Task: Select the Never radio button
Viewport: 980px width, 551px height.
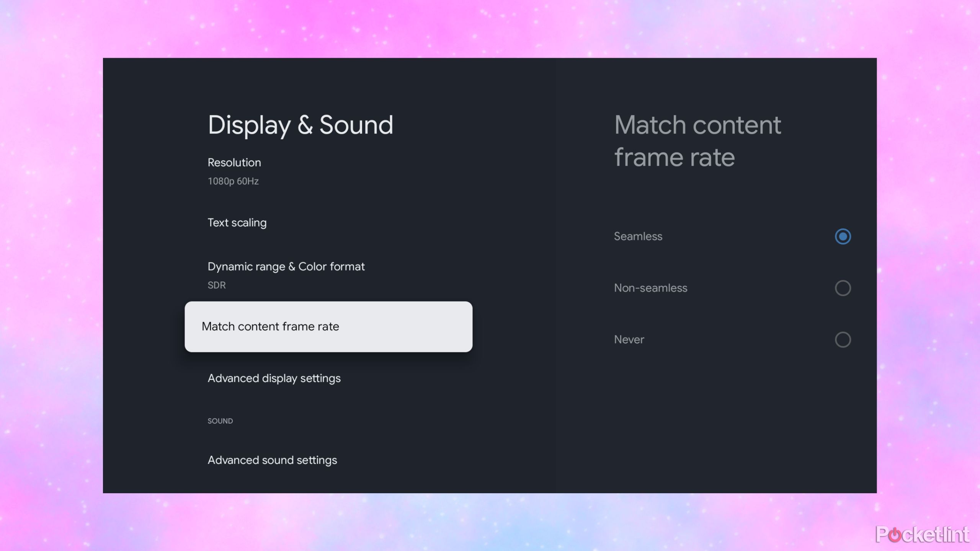Action: 843,340
